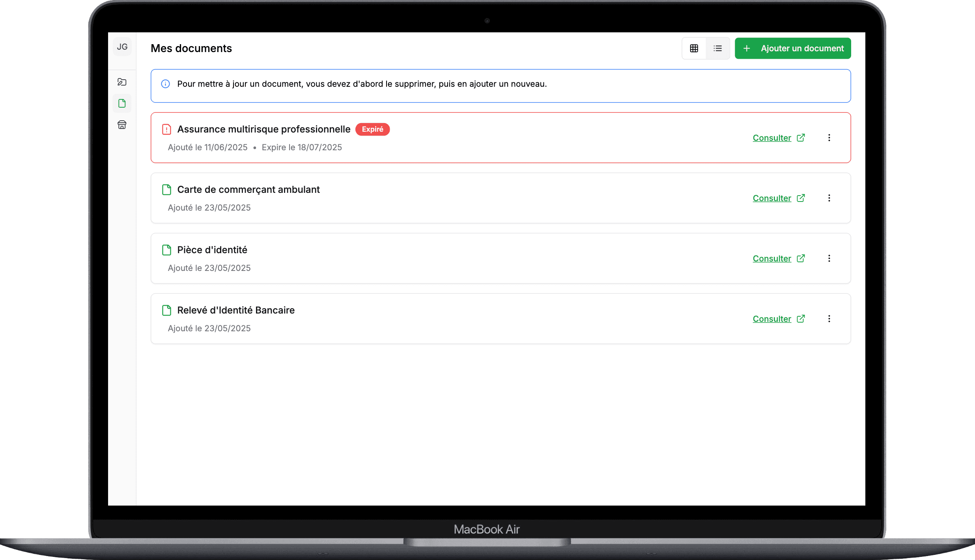Click the info icon in the blue banner

coord(166,84)
